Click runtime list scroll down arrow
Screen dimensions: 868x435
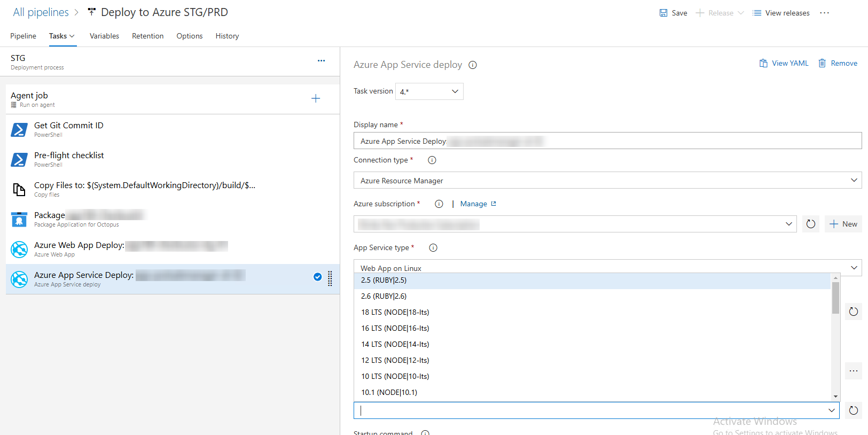point(835,397)
